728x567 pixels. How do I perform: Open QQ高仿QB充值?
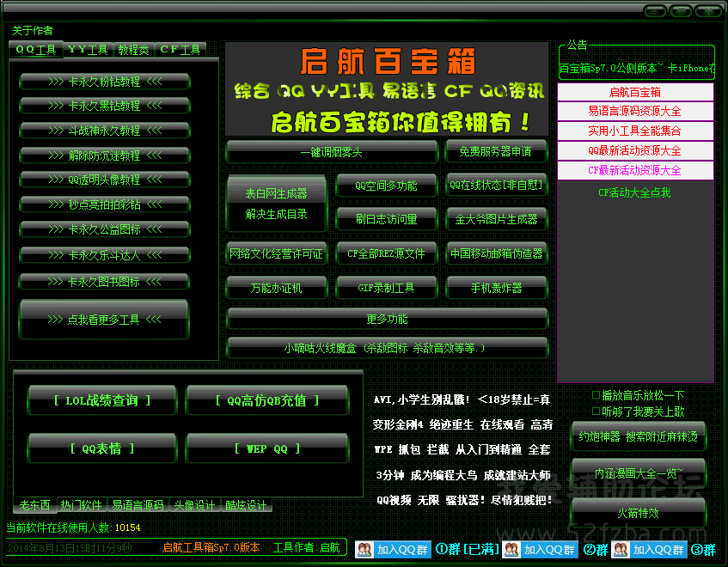point(267,400)
